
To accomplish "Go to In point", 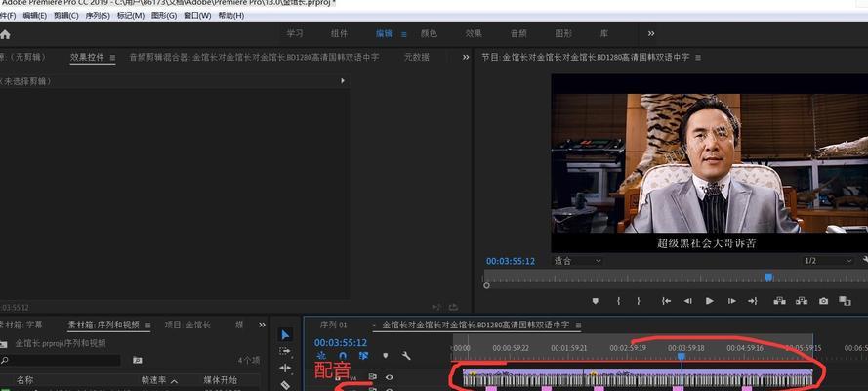I will [666, 301].
